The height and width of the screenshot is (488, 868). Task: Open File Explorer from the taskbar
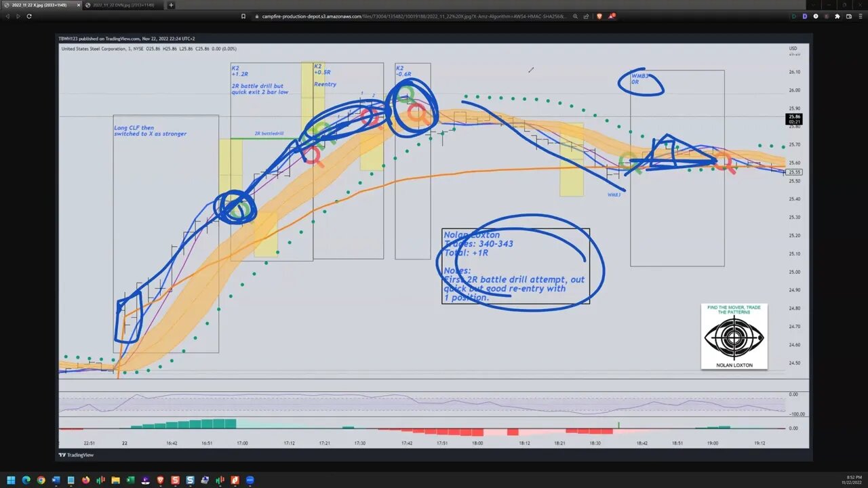pos(115,480)
